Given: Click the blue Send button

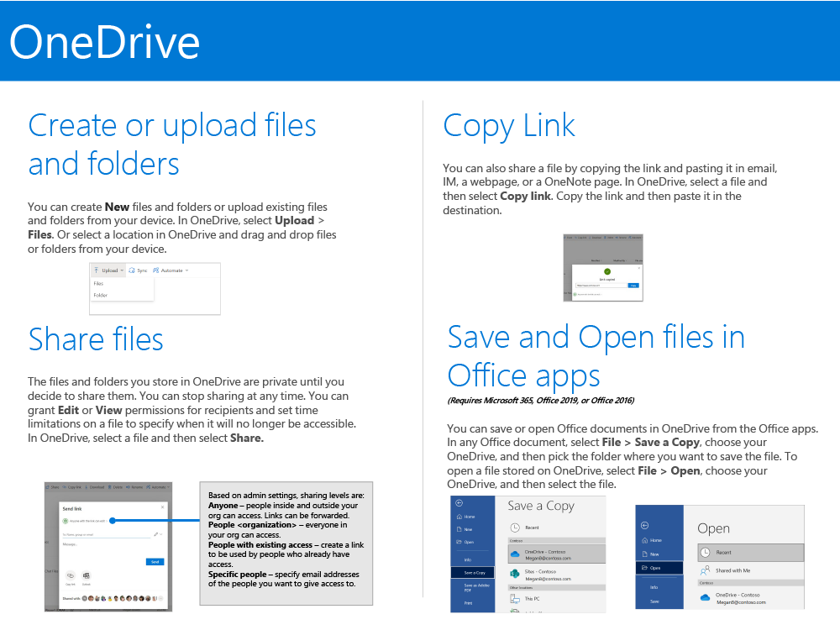Looking at the screenshot, I should pyautogui.click(x=155, y=561).
